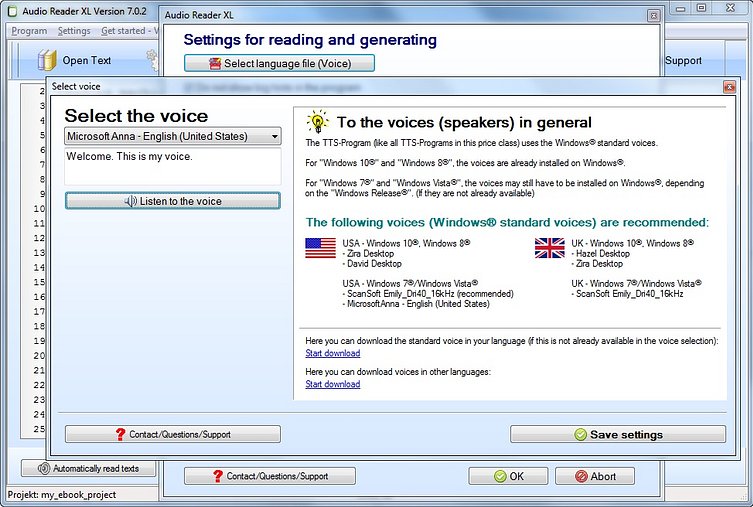The height and width of the screenshot is (507, 753).
Task: Close the Audio Reader XL settings window
Action: [x=654, y=16]
